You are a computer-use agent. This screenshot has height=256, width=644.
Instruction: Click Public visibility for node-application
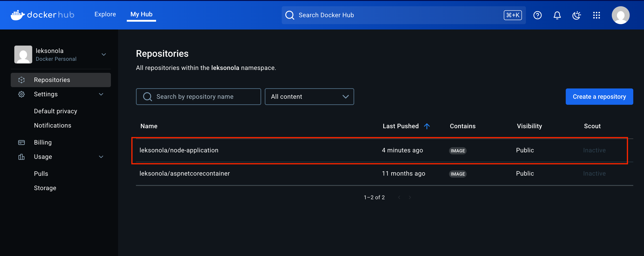pyautogui.click(x=525, y=150)
